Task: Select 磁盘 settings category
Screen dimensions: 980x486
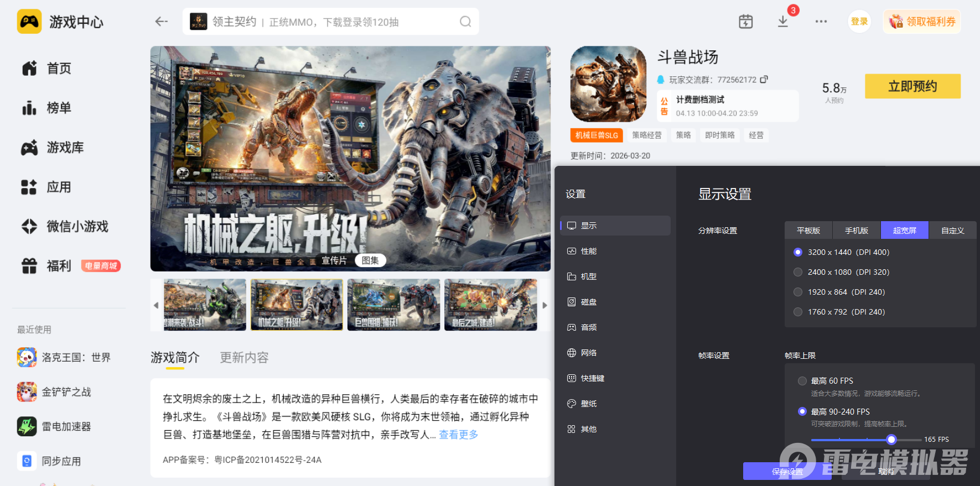Action: click(615, 302)
